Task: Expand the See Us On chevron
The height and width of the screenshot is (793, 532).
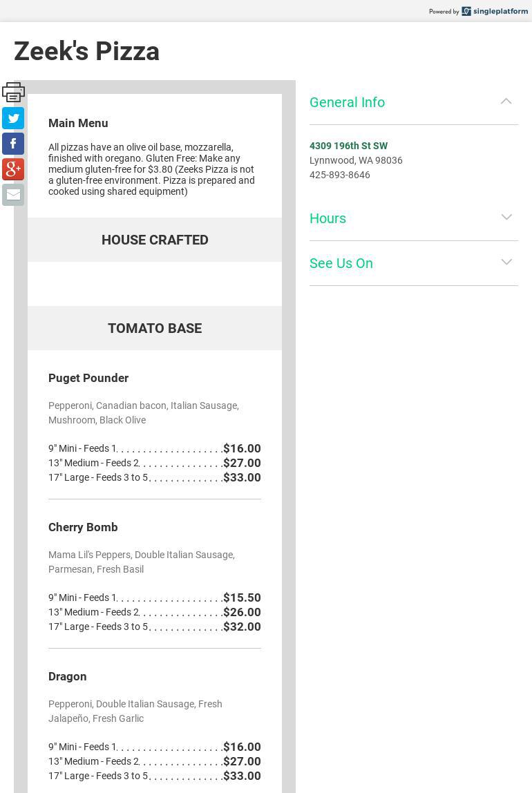Action: click(506, 262)
